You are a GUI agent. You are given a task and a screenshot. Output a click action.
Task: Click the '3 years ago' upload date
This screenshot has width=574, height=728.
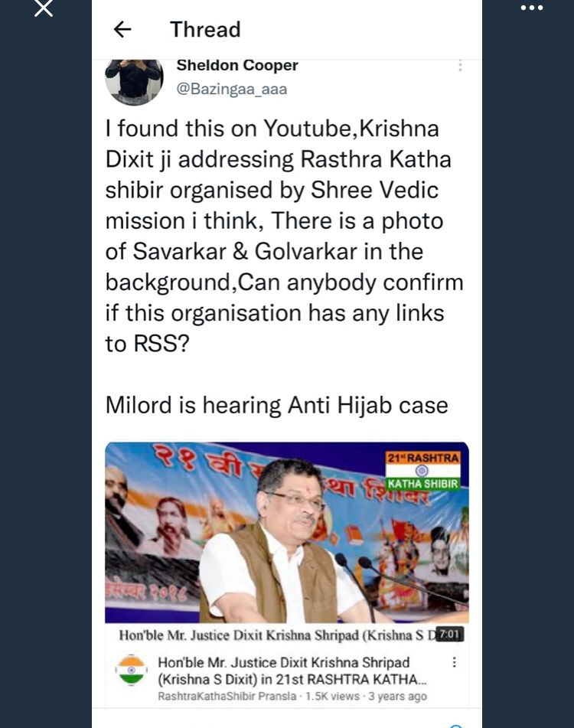point(398,697)
